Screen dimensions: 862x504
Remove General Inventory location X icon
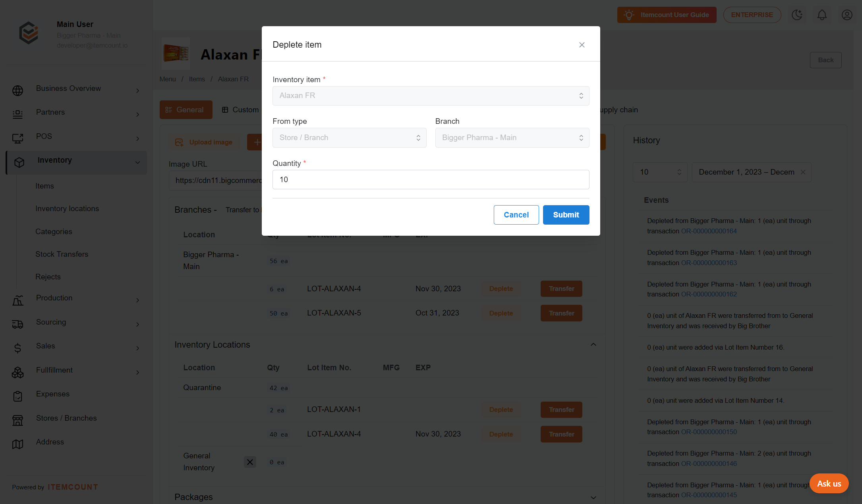point(249,462)
